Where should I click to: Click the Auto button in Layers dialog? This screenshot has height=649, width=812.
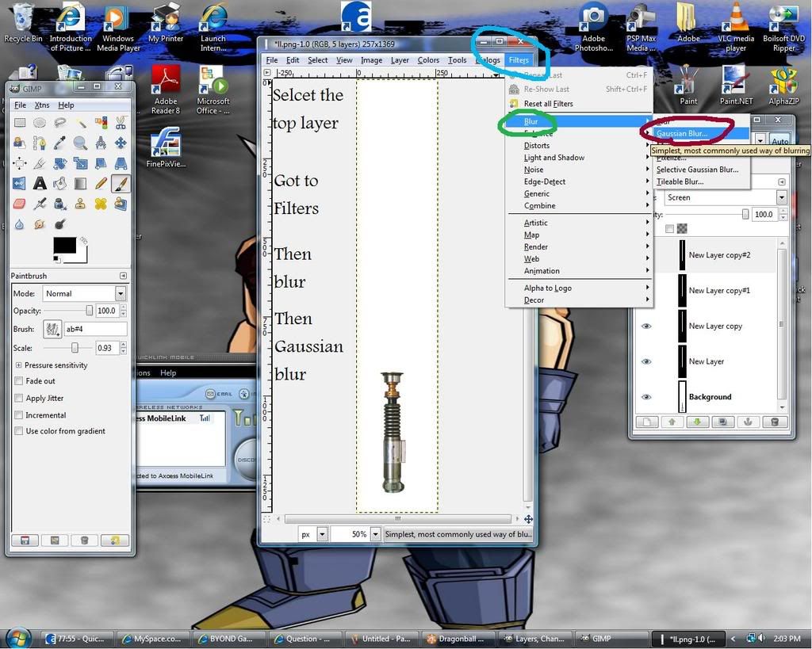[x=779, y=141]
